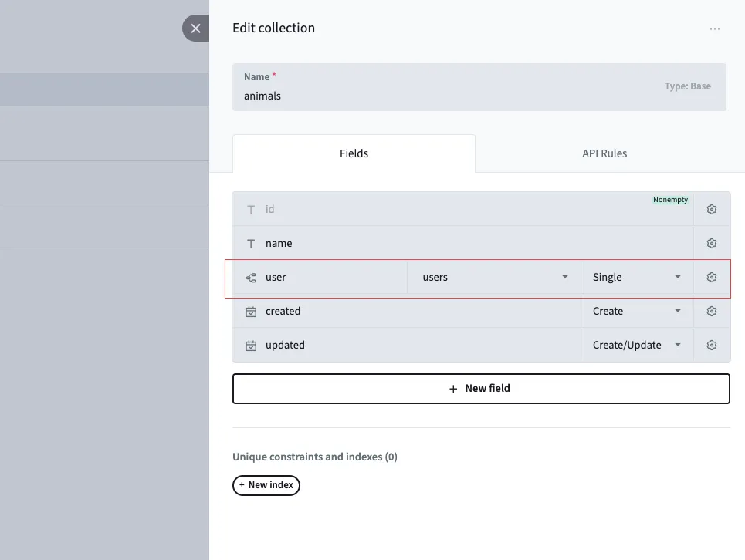
Task: Open settings gear for the id field
Action: coord(711,208)
